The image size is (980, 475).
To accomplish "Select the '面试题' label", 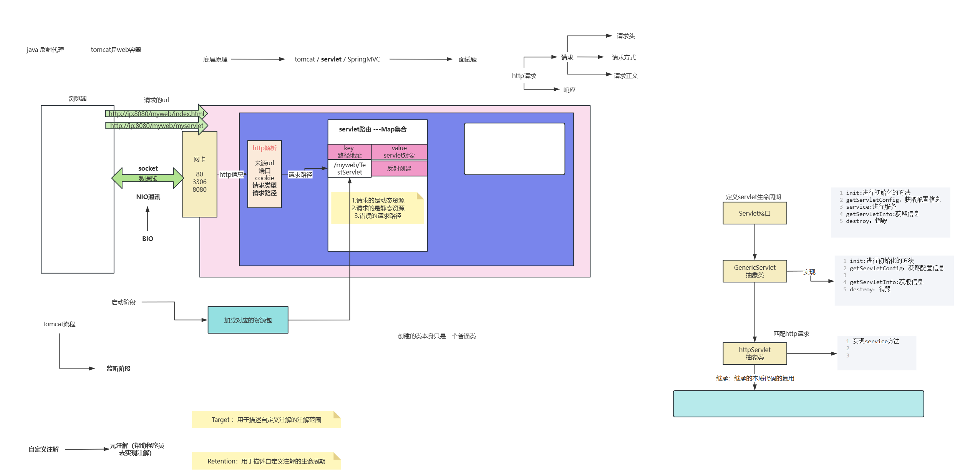I will click(x=468, y=59).
